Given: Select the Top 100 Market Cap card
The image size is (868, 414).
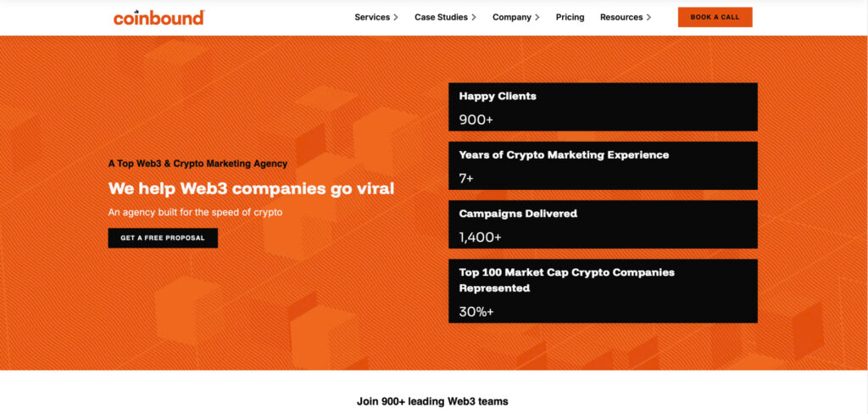Looking at the screenshot, I should tap(603, 291).
